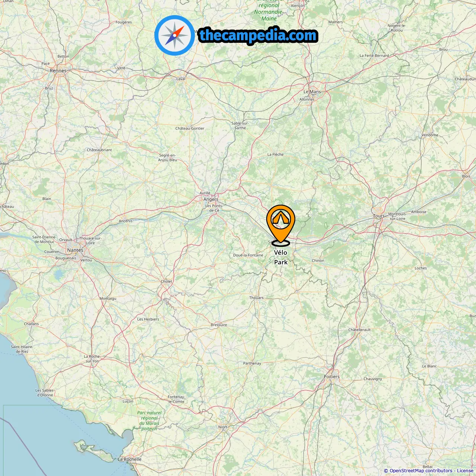Select the Poitiers city label
The height and width of the screenshot is (476, 476).
click(332, 376)
